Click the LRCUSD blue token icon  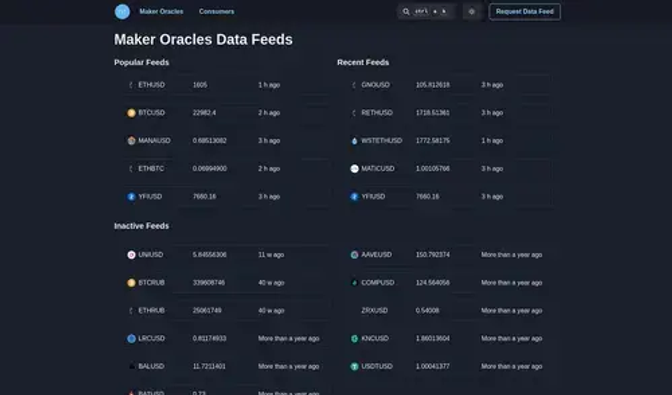click(131, 338)
